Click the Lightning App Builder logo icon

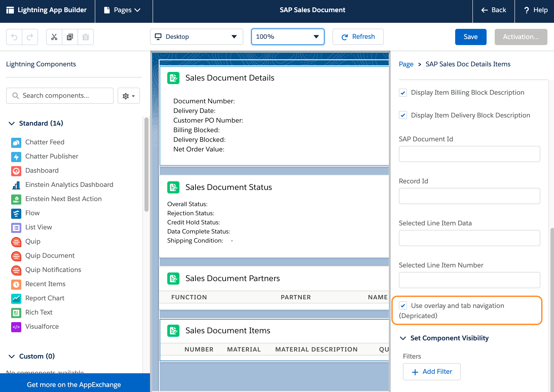[10, 10]
